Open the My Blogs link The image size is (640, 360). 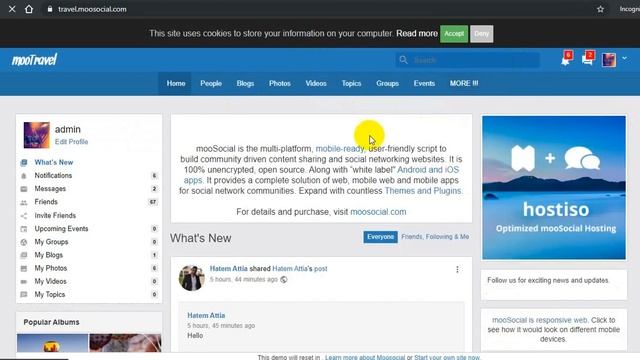point(49,255)
